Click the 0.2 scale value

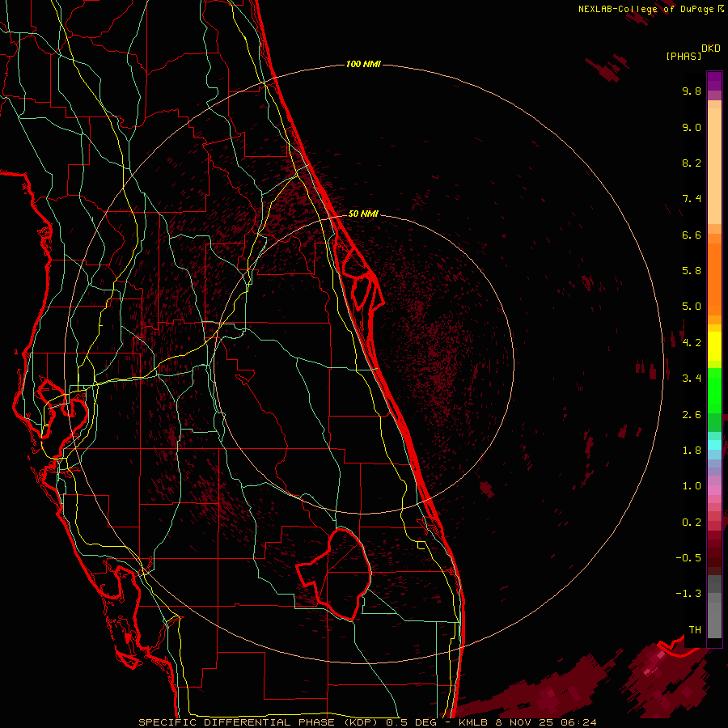(x=692, y=523)
